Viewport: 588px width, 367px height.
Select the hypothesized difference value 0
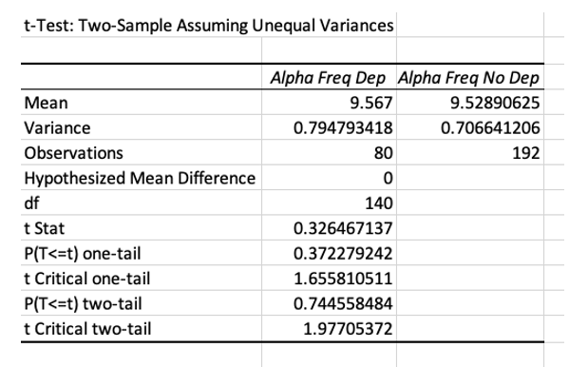point(329,178)
